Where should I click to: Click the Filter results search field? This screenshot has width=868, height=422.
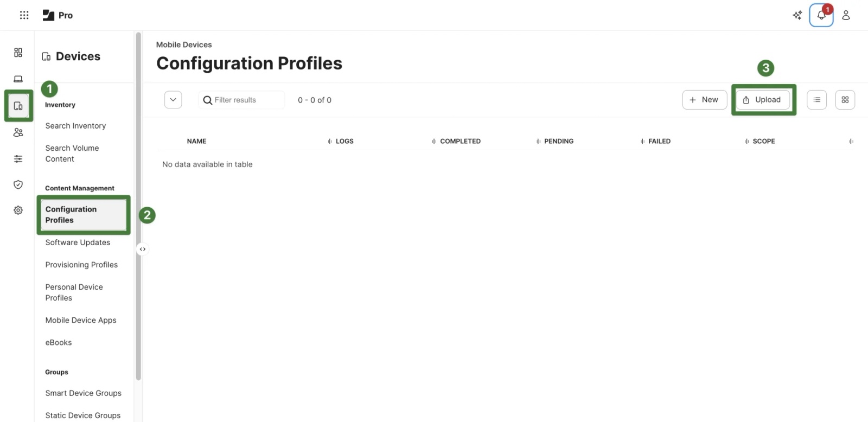(x=241, y=100)
